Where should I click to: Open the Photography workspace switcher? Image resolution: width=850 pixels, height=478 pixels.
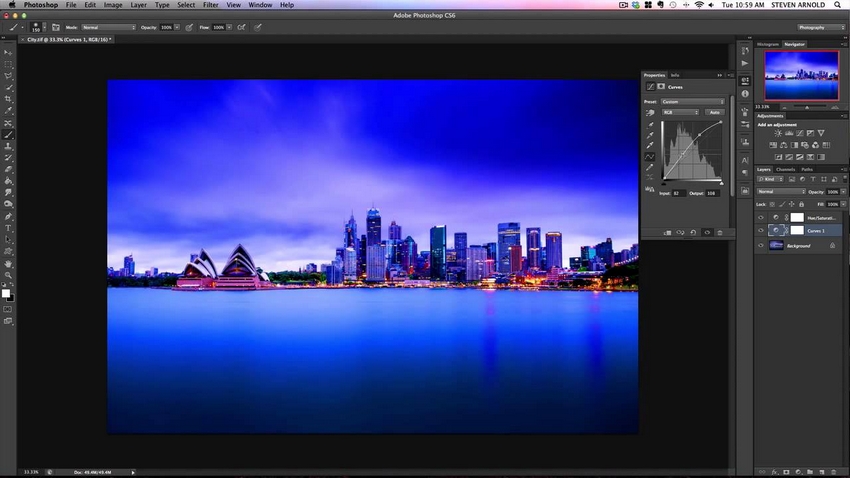pyautogui.click(x=821, y=27)
